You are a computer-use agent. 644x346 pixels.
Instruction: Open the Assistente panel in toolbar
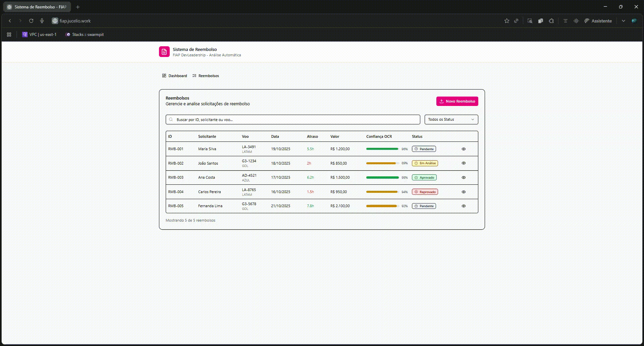pyautogui.click(x=598, y=21)
